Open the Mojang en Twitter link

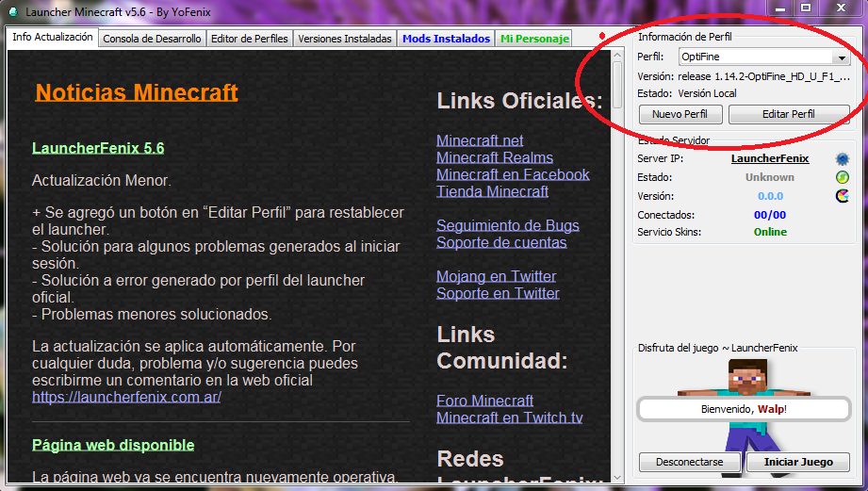pos(497,276)
